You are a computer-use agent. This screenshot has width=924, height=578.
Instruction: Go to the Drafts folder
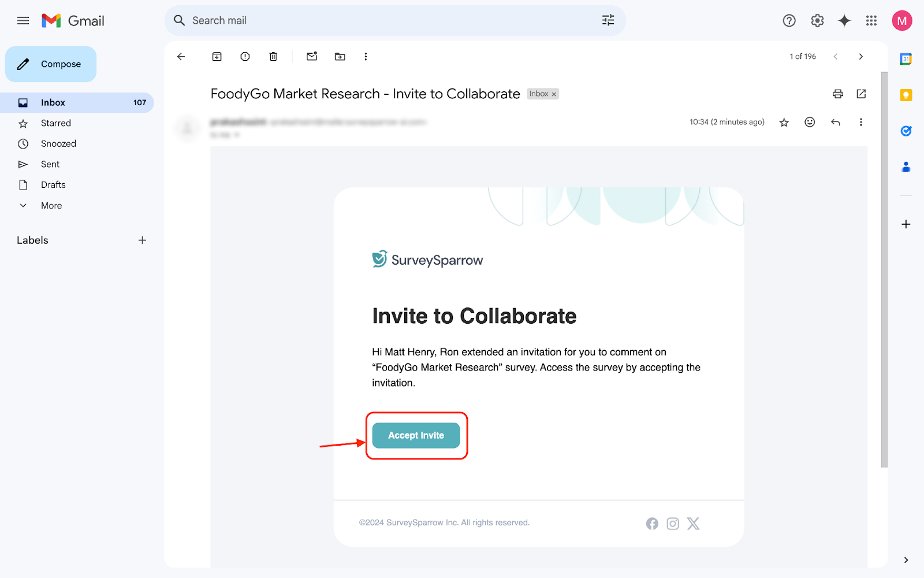(53, 185)
